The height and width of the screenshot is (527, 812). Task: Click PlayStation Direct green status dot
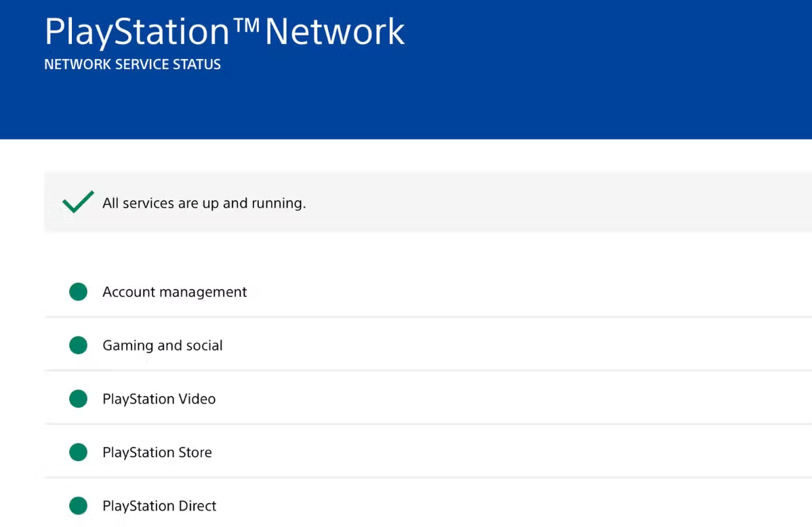tap(78, 505)
